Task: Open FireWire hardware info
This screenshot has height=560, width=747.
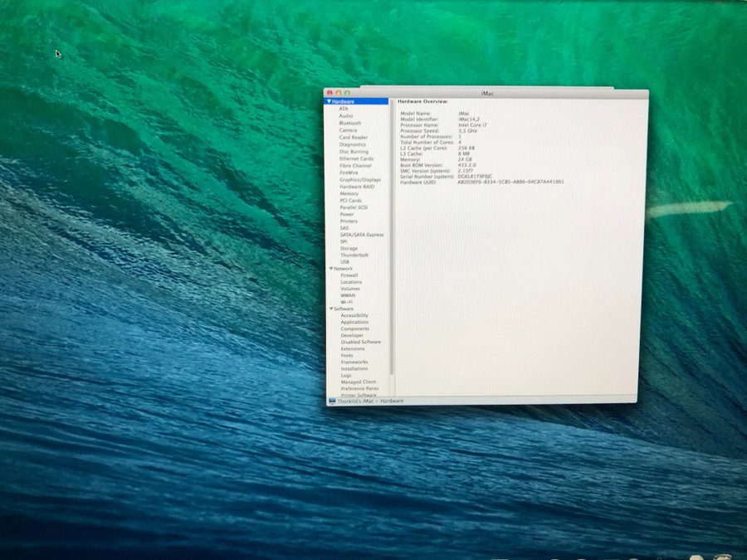Action: click(349, 173)
